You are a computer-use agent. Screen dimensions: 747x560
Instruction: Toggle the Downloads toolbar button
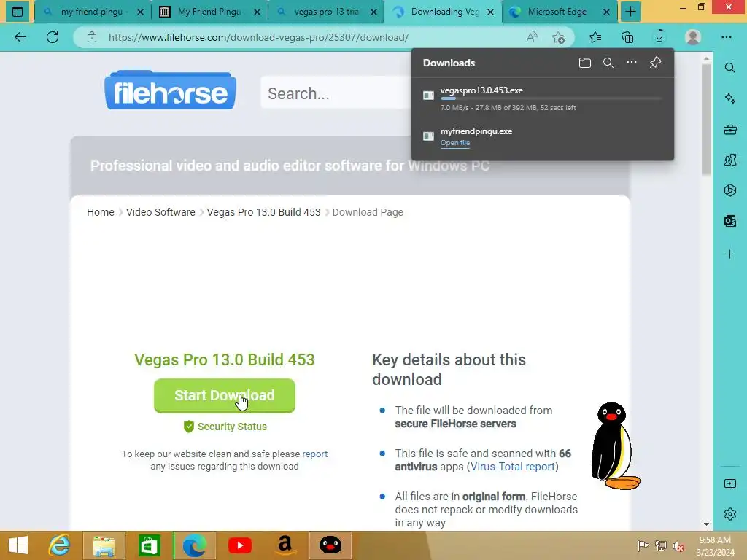(x=659, y=37)
